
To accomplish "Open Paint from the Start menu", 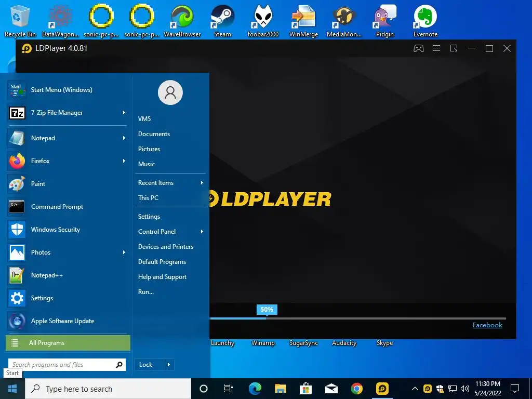I will [x=67, y=184].
